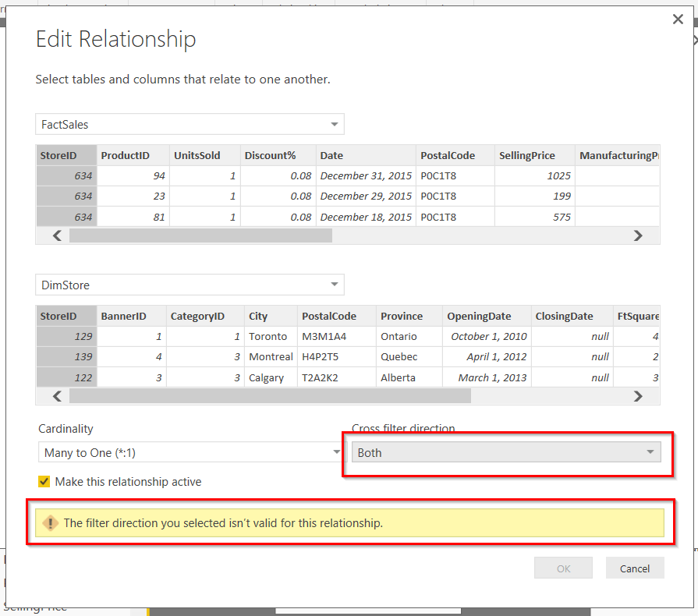The height and width of the screenshot is (616, 698).
Task: Uncheck Make this relationship active
Action: click(44, 482)
